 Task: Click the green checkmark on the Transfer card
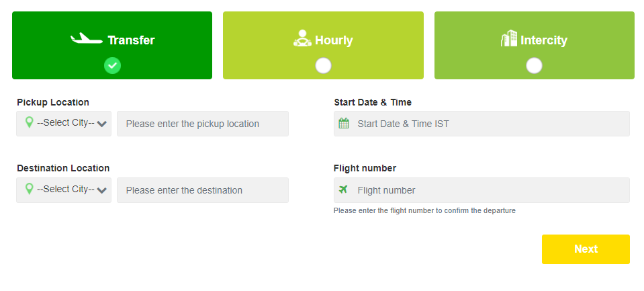[112, 65]
